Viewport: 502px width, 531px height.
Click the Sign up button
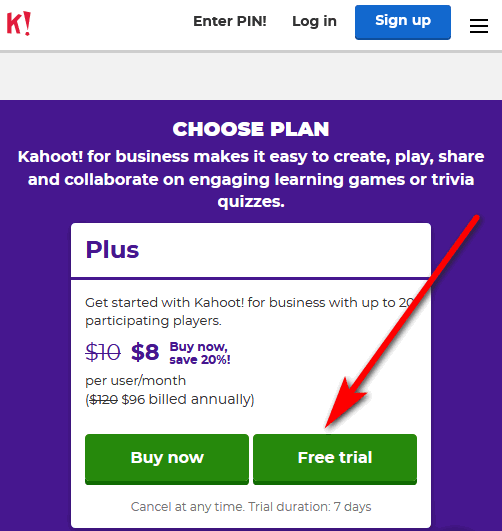point(403,22)
